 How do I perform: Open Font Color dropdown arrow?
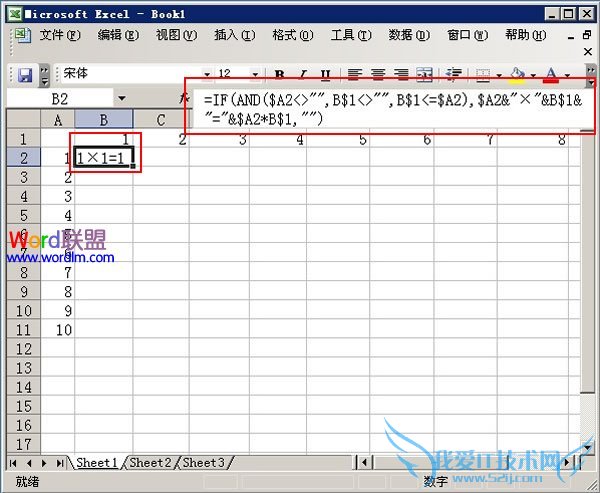[567, 75]
